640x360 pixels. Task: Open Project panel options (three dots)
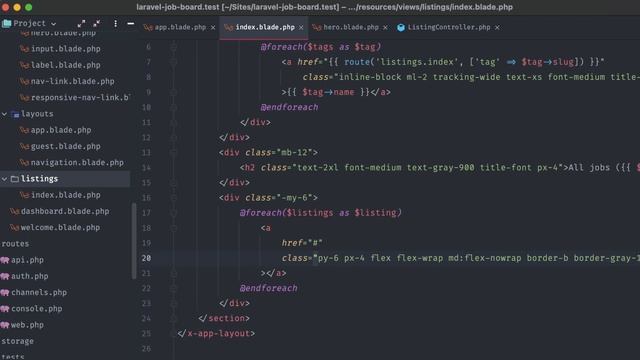(x=116, y=24)
